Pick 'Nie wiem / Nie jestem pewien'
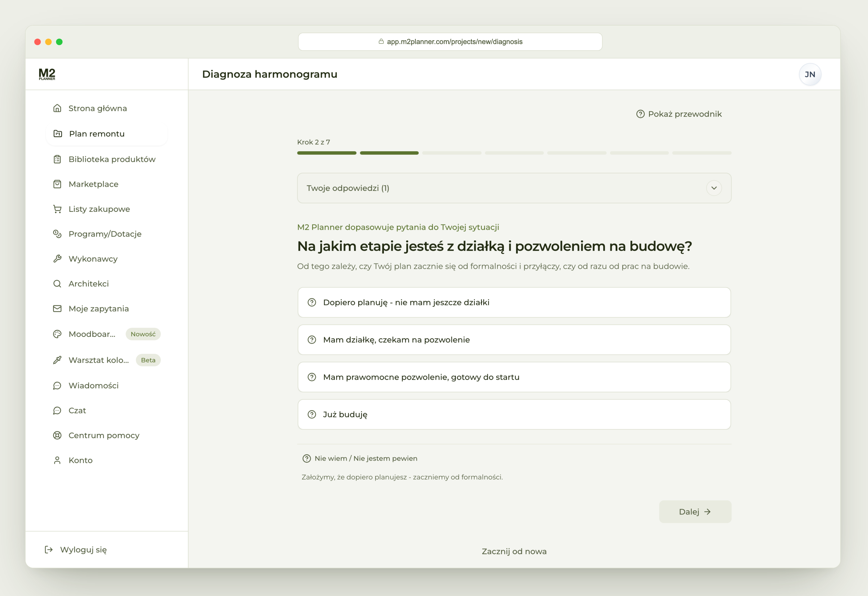868x596 pixels. pyautogui.click(x=360, y=458)
